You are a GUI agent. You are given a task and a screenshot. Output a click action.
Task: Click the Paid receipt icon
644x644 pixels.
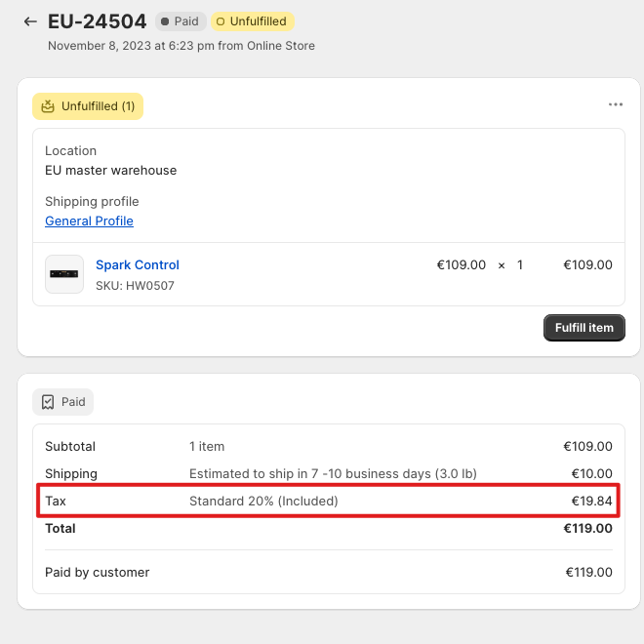coord(48,402)
